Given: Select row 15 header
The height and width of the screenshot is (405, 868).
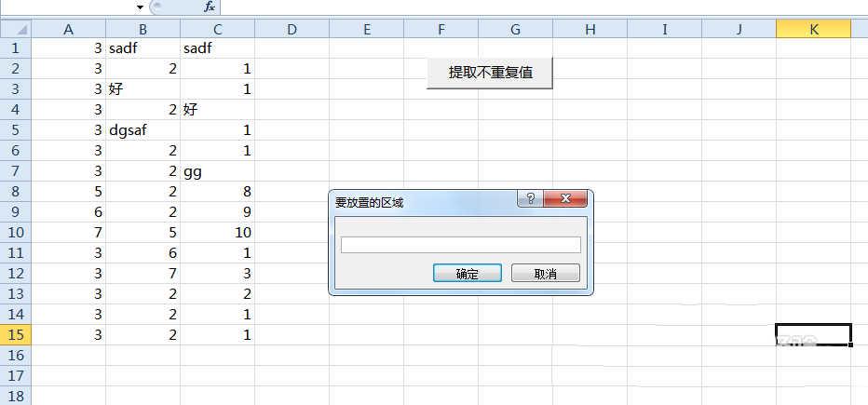Looking at the screenshot, I should (16, 335).
